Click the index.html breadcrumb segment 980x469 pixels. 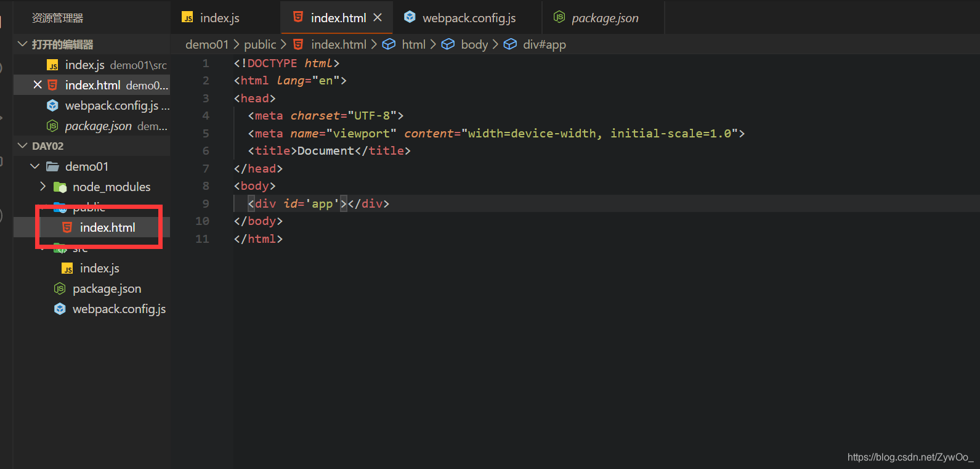pos(339,44)
